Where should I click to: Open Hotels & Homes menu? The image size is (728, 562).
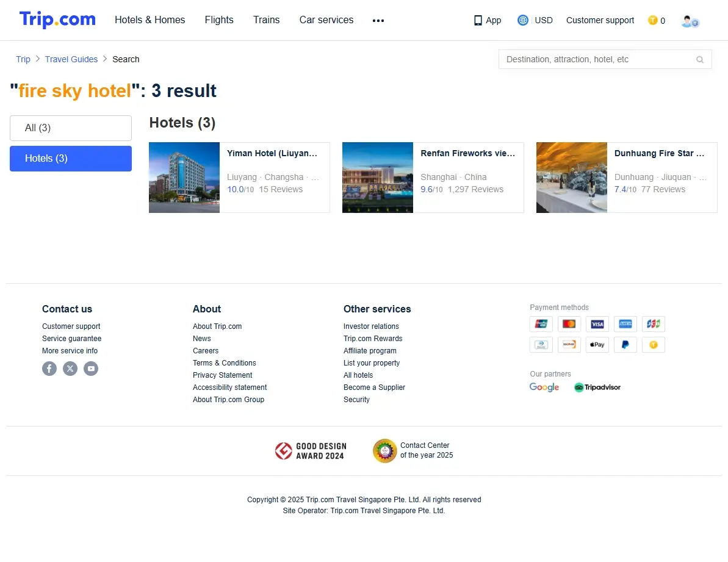coord(150,20)
